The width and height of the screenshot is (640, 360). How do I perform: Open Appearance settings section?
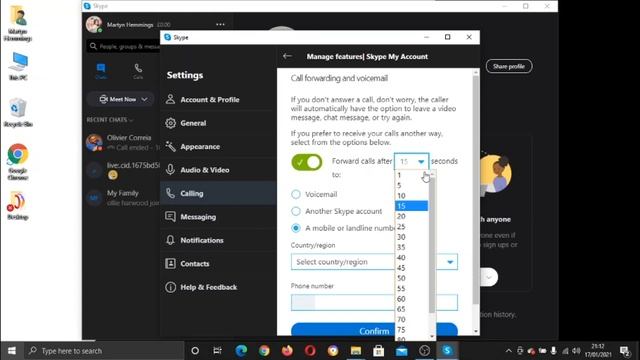pos(218,147)
